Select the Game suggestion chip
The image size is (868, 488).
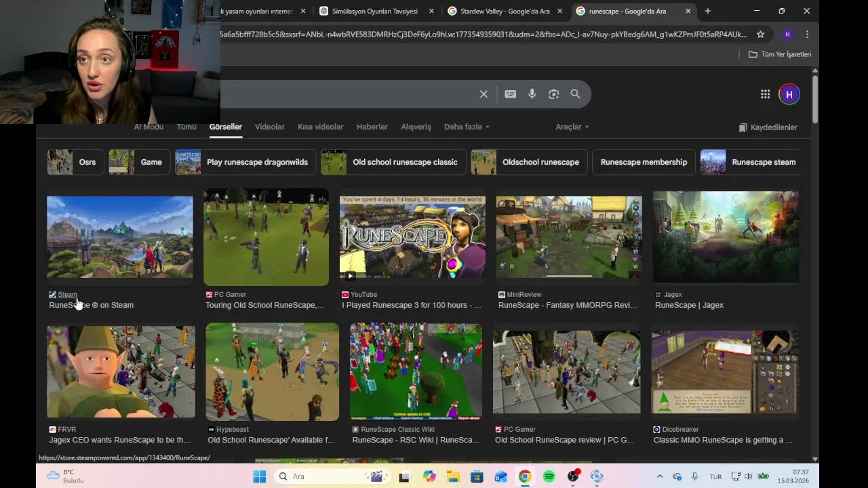pos(139,162)
